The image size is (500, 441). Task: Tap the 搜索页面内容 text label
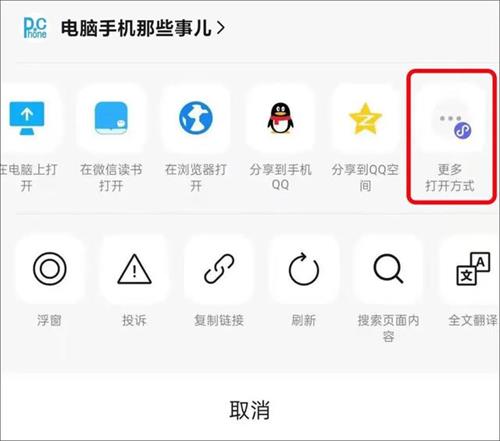tap(388, 328)
